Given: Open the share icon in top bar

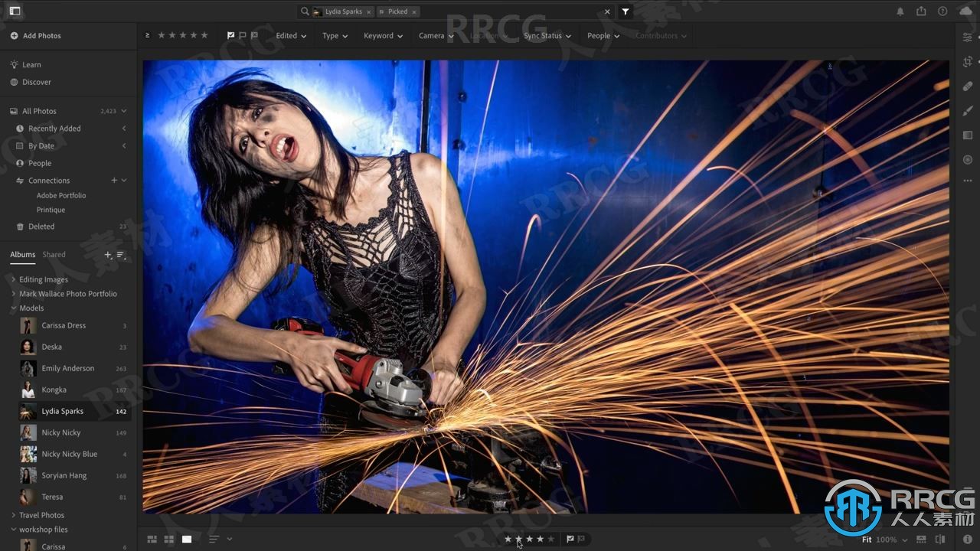Looking at the screenshot, I should [x=921, y=11].
